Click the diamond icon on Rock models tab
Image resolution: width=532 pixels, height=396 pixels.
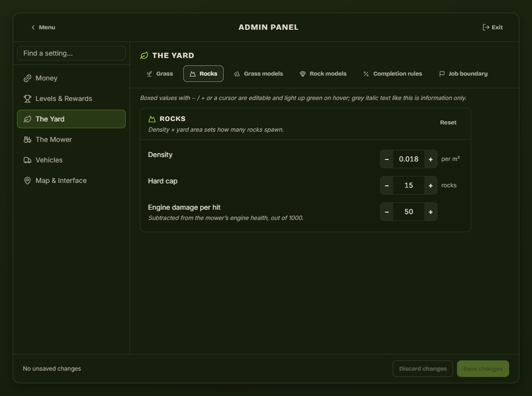[x=303, y=74]
